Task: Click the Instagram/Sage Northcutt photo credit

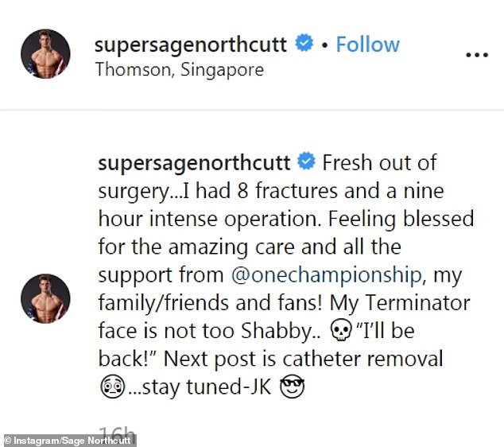Action: tap(68, 440)
